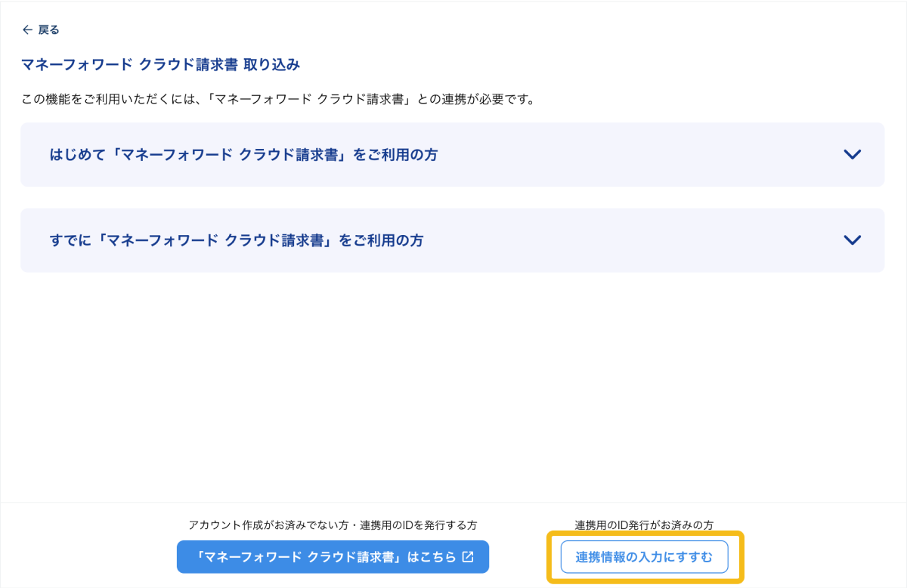Click the アカウント作成がお済みでない方 label
907x588 pixels.
pyautogui.click(x=333, y=525)
